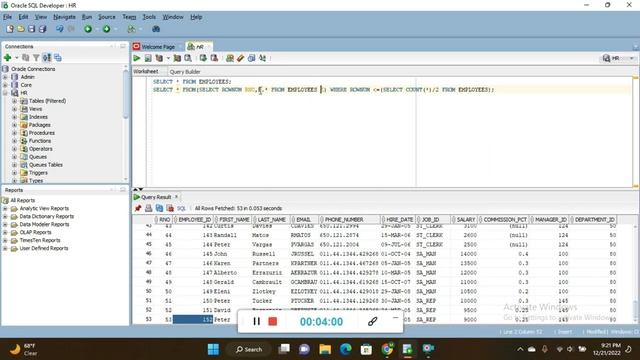Click the Open folder icon in main toolbar
Screen dimensions: 640x360
[x=20, y=29]
